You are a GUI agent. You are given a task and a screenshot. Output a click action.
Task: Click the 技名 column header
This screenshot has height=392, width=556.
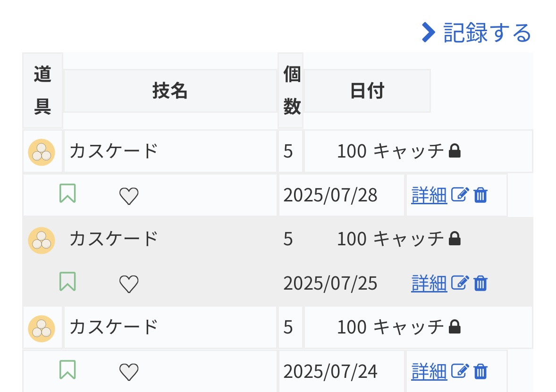tap(170, 91)
